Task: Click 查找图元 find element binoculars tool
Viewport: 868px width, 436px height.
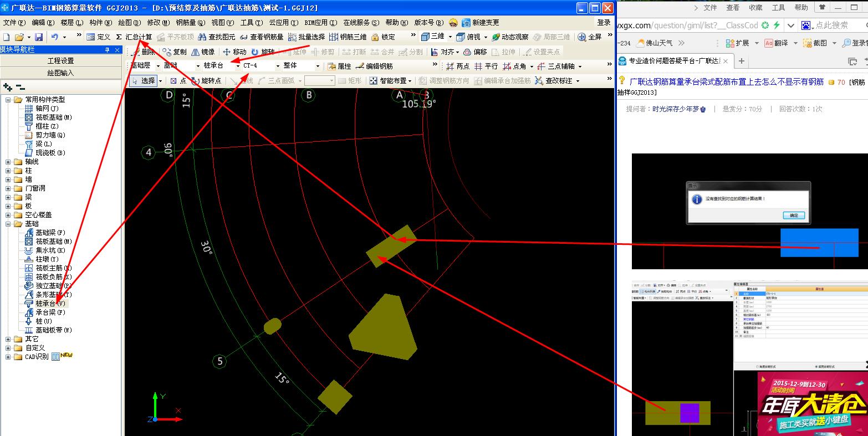Action: pyautogui.click(x=216, y=37)
